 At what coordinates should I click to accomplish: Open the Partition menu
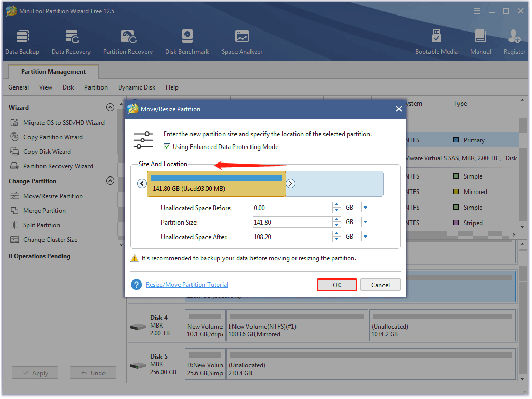(x=96, y=87)
